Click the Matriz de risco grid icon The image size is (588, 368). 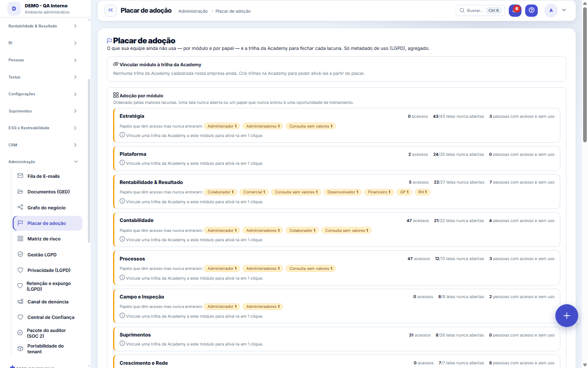(20, 239)
